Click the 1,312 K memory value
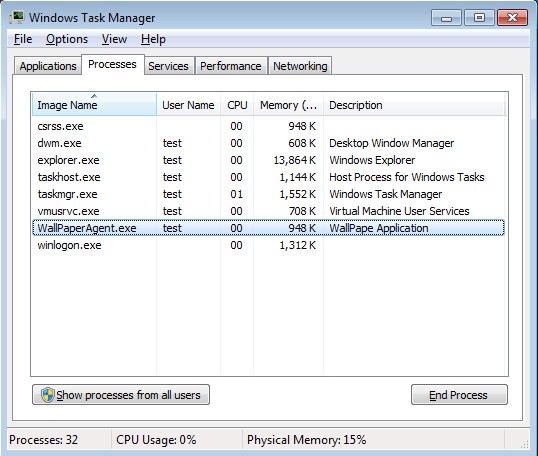Image resolution: width=538 pixels, height=456 pixels. (x=297, y=245)
